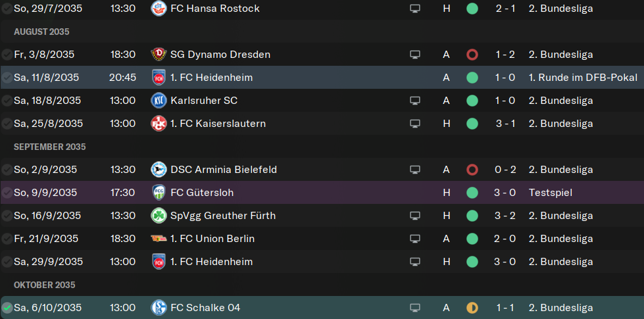The height and width of the screenshot is (319, 644).
Task: Open the 1. FC Heidenheim link on 29/9/2035
Action: point(212,262)
